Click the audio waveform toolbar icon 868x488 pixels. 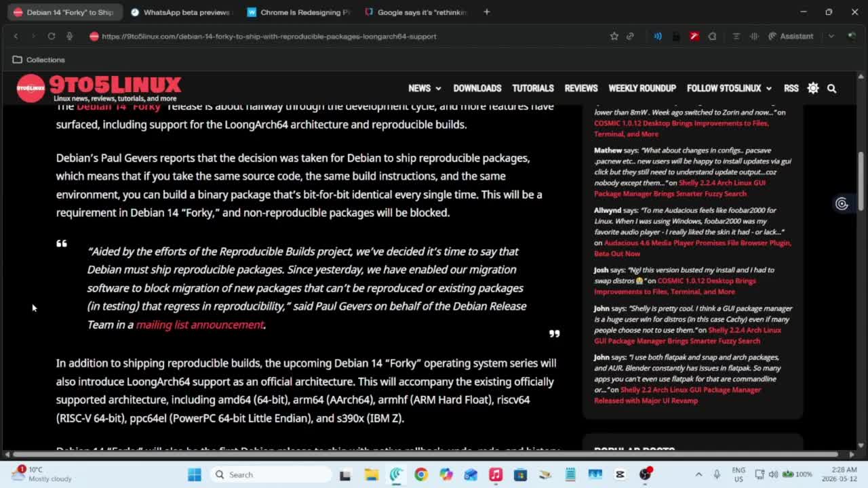754,37
